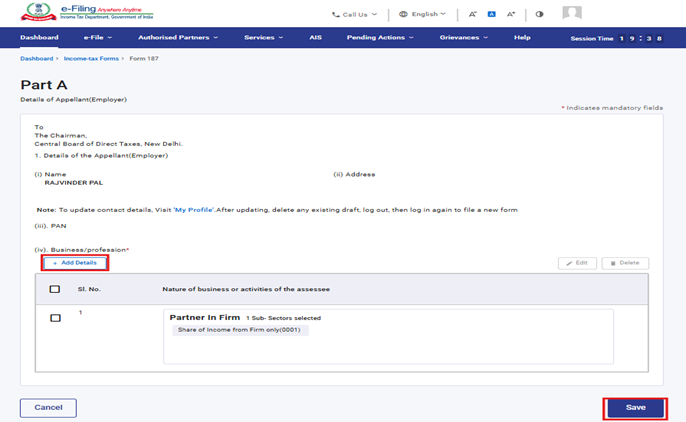Open the Help menu item
The image size is (686, 422).
point(522,38)
